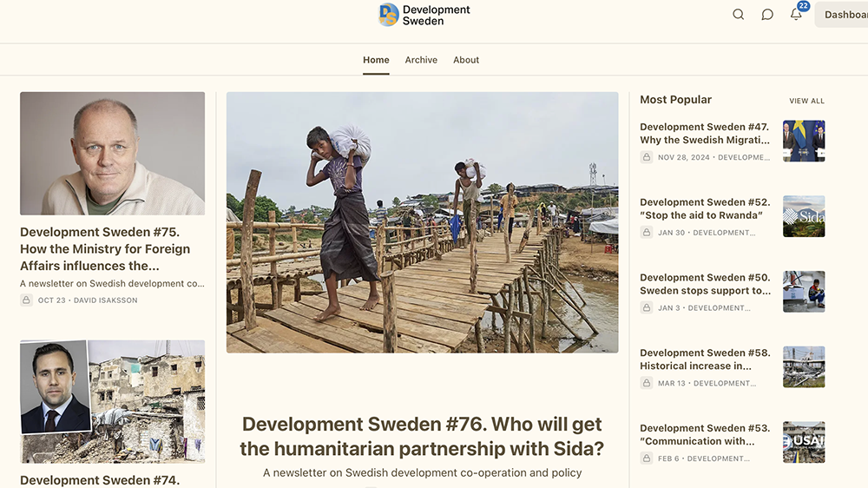Click lock icon beside NOV 28, 2024
The width and height of the screenshot is (868, 488).
647,157
